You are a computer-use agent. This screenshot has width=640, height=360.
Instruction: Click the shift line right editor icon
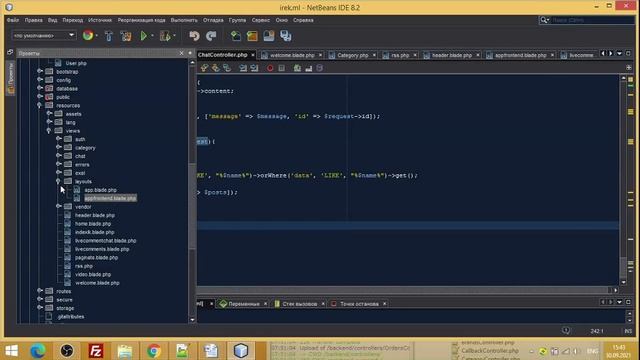coord(254,68)
